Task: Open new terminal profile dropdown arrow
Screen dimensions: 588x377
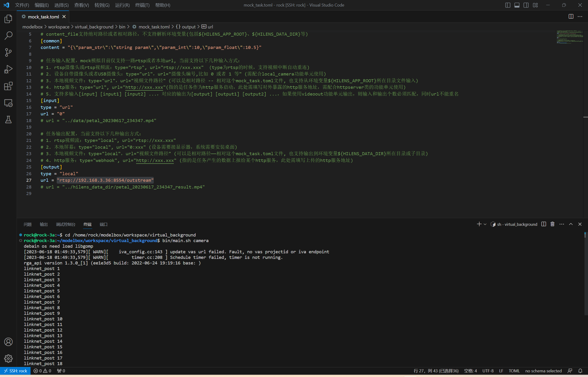Action: (x=485, y=224)
